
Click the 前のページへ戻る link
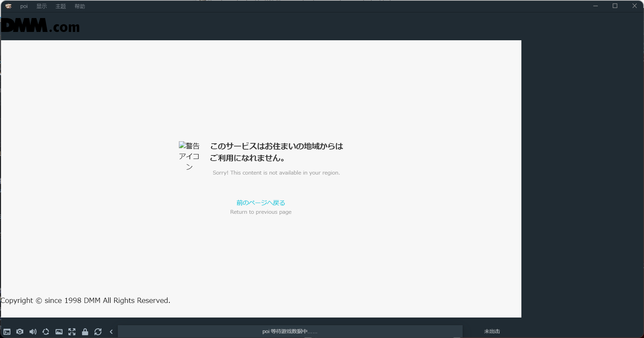[261, 203]
